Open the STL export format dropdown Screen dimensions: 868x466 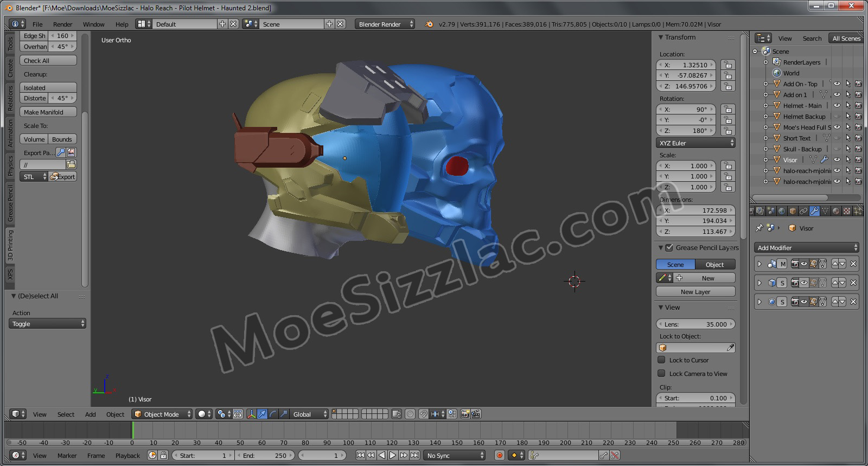click(34, 176)
